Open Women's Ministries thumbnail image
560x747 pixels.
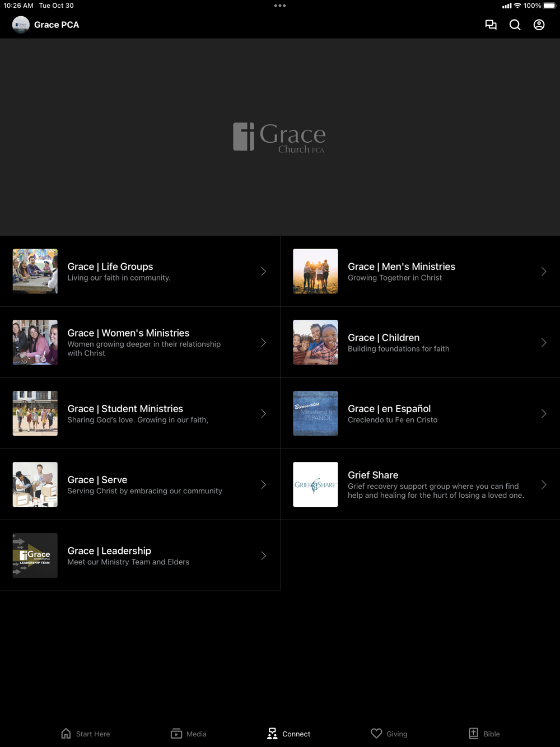coord(35,342)
